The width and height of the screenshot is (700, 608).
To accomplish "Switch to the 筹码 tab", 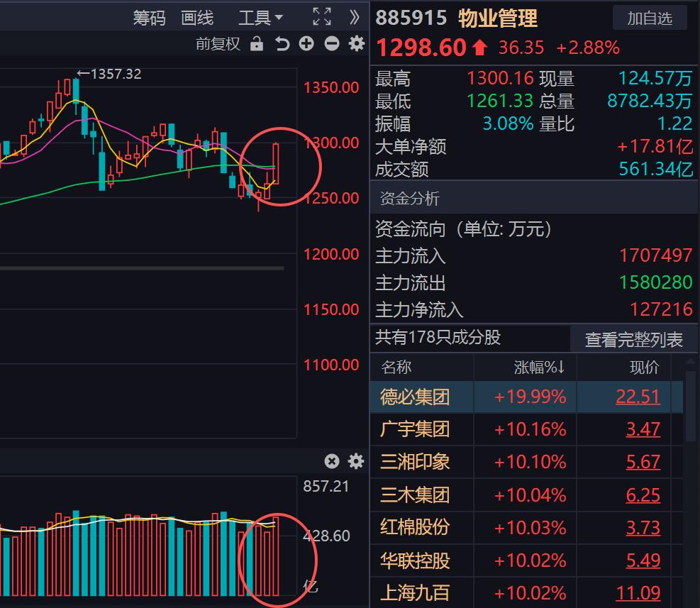I will coord(149,18).
